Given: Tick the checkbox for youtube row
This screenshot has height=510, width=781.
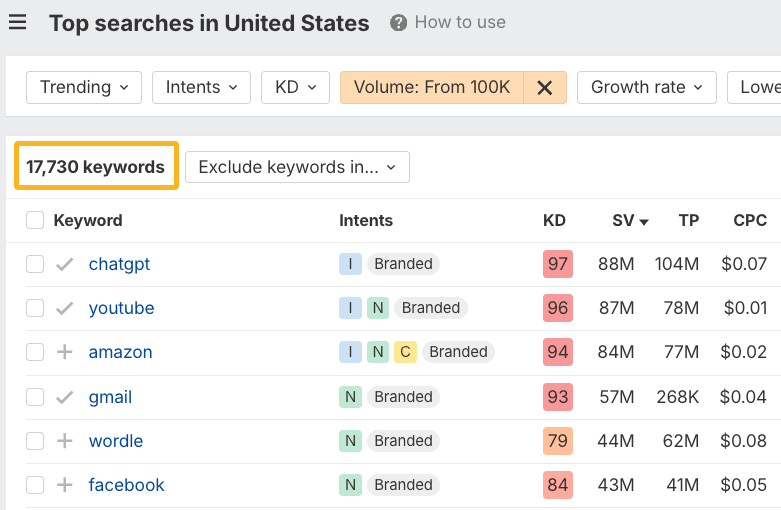Looking at the screenshot, I should (x=35, y=308).
